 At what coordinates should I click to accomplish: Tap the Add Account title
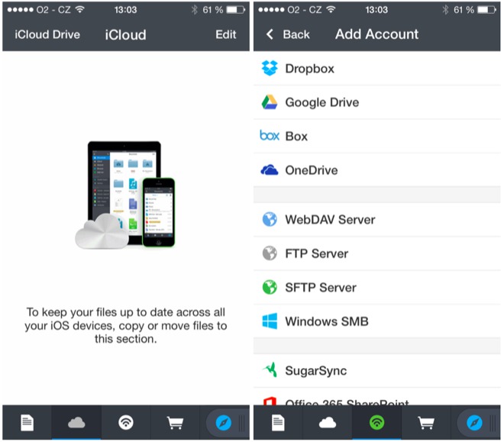point(376,34)
